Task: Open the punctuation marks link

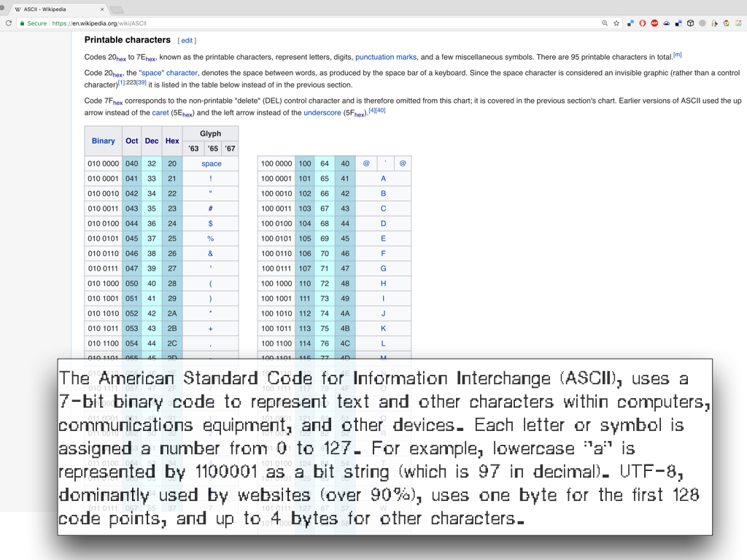Action: 386,57
